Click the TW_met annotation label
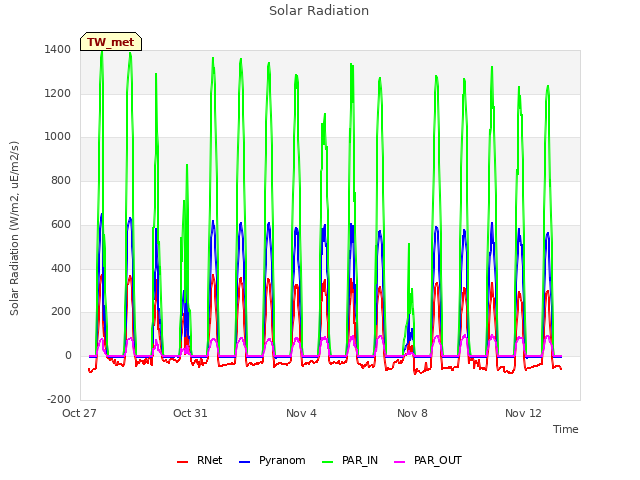The width and height of the screenshot is (640, 480). (x=111, y=42)
